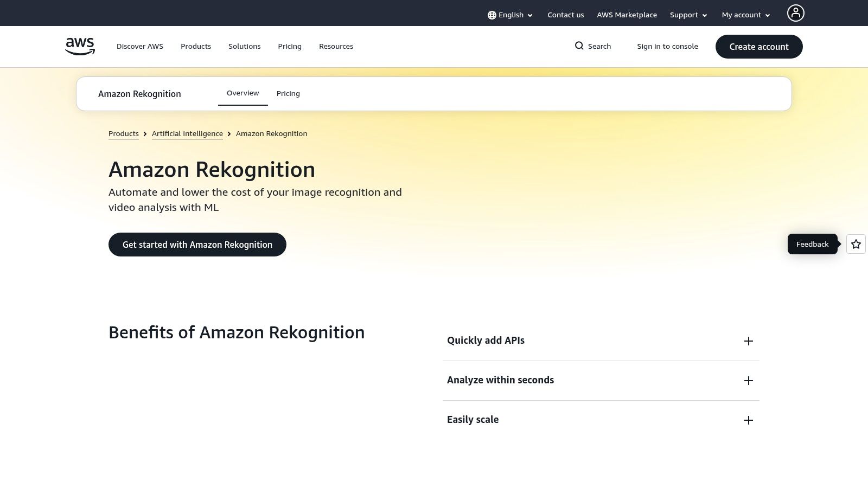Image resolution: width=868 pixels, height=488 pixels.
Task: Click Get started with Amazon Rekognition
Action: (x=197, y=245)
